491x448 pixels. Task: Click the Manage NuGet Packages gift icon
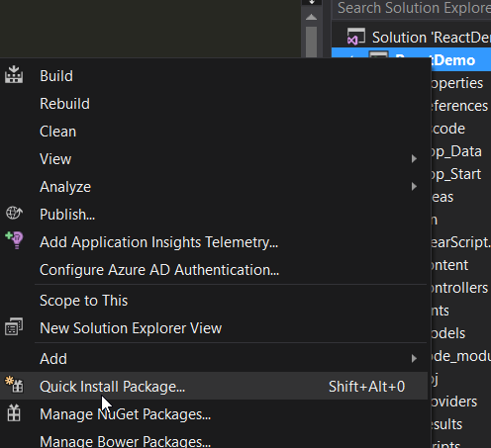coord(14,412)
